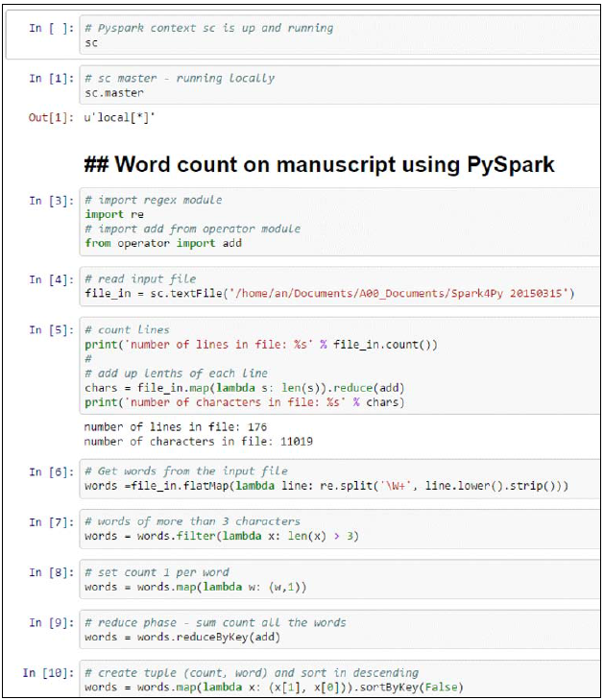Click the 'reduce phase' comment in cell 9
The height and width of the screenshot is (700, 604).
point(215,623)
